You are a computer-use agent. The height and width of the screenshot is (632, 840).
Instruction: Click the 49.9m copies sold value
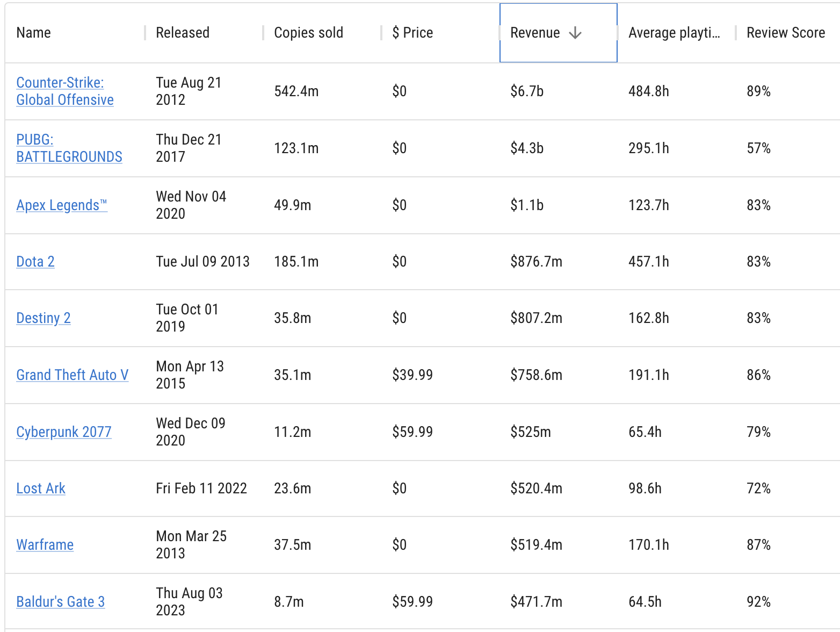[x=293, y=205]
